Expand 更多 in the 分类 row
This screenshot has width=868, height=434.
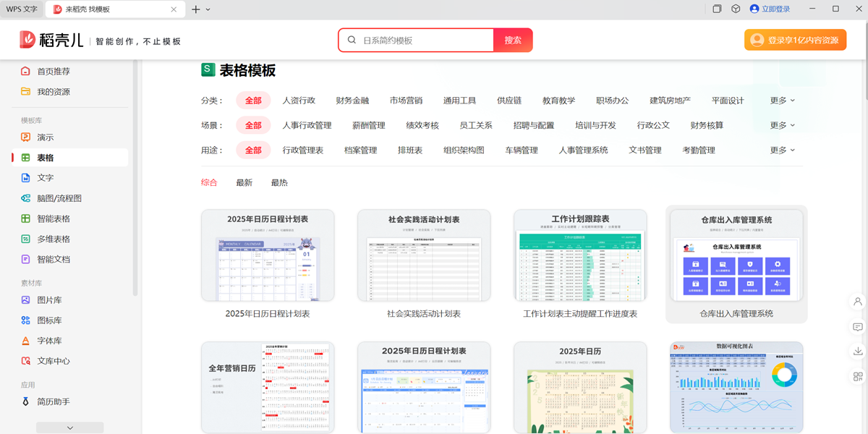[x=783, y=101]
